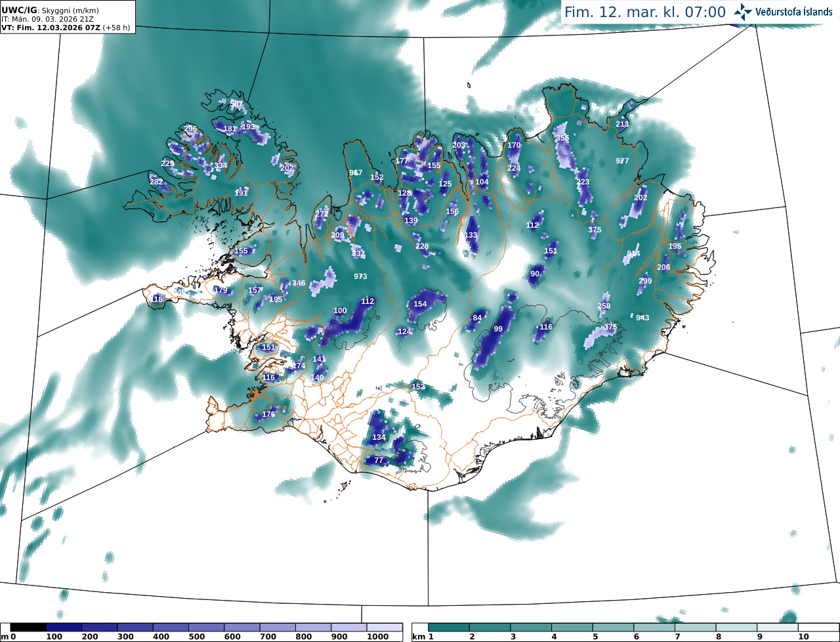Click the visibility value 355 on the map
Image resolution: width=840 pixels, height=642 pixels.
[x=562, y=139]
